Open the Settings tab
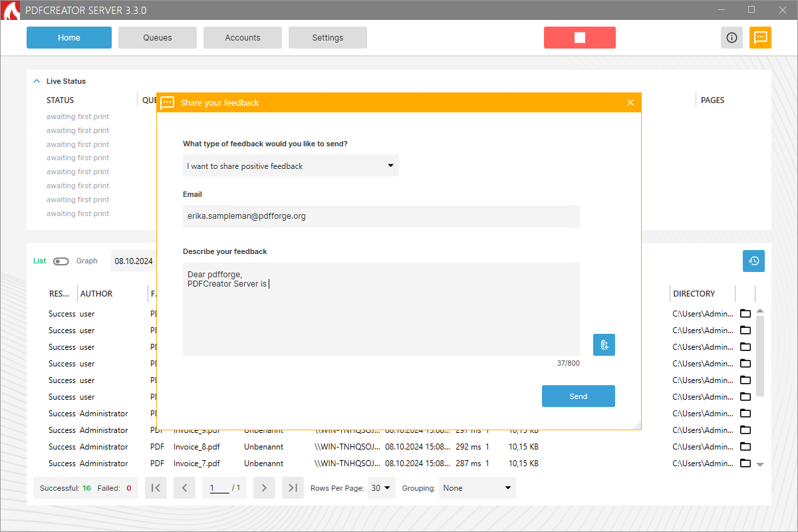Viewport: 798px width, 532px height. click(x=328, y=38)
